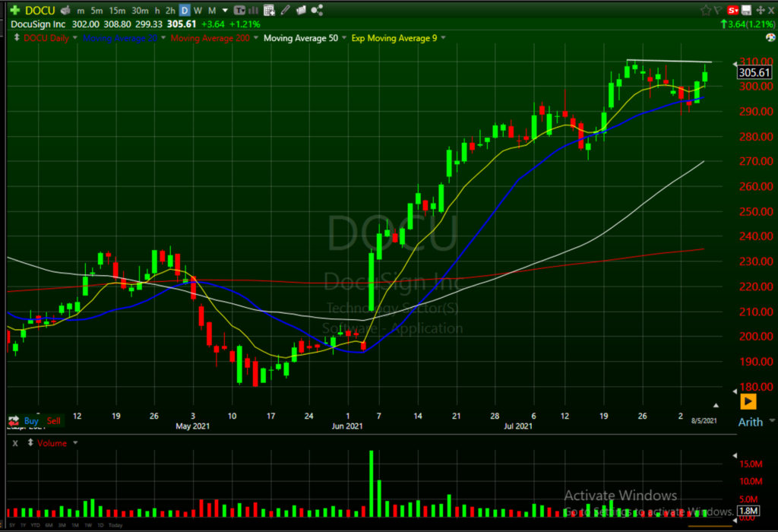Open the add indicator grid icon
This screenshot has height=532, width=778.
tap(270, 10)
